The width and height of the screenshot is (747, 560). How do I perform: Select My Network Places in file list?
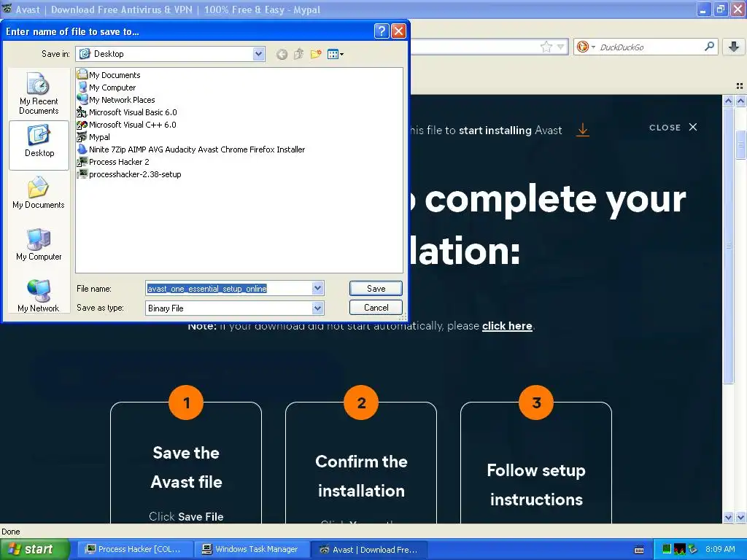[116, 99]
